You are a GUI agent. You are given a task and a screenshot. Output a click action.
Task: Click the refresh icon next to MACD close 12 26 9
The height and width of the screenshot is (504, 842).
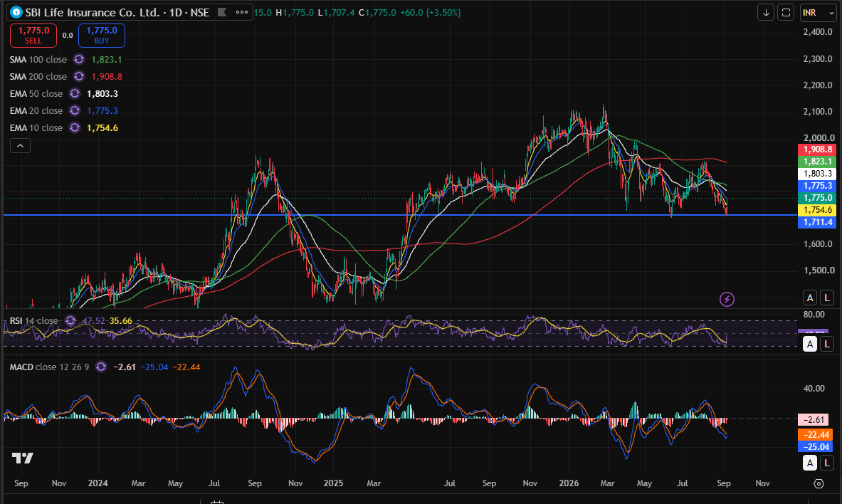click(x=101, y=367)
